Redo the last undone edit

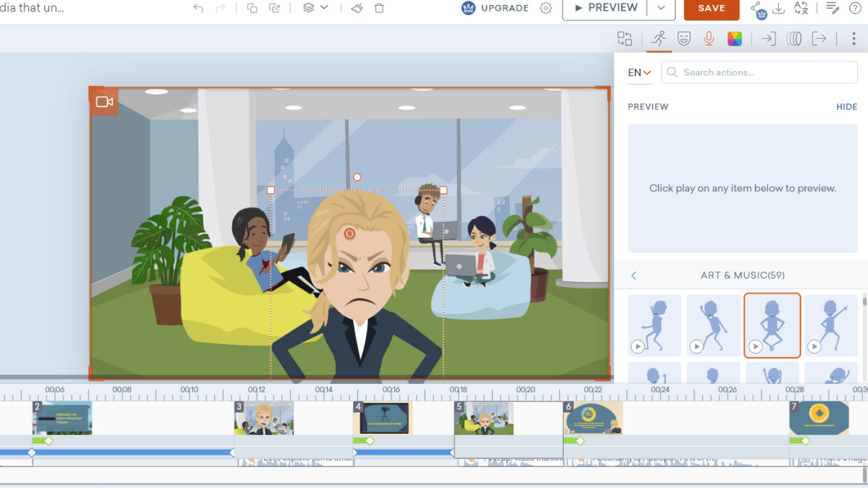pos(221,8)
